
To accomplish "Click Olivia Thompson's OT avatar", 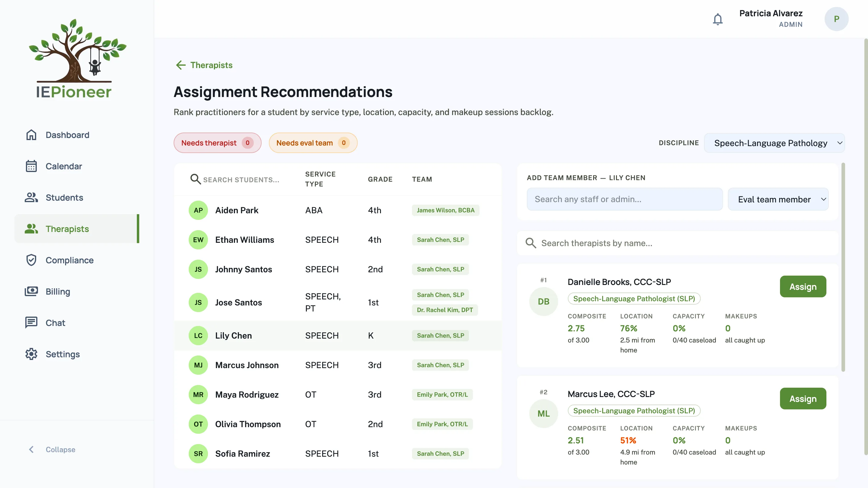I will tap(198, 424).
